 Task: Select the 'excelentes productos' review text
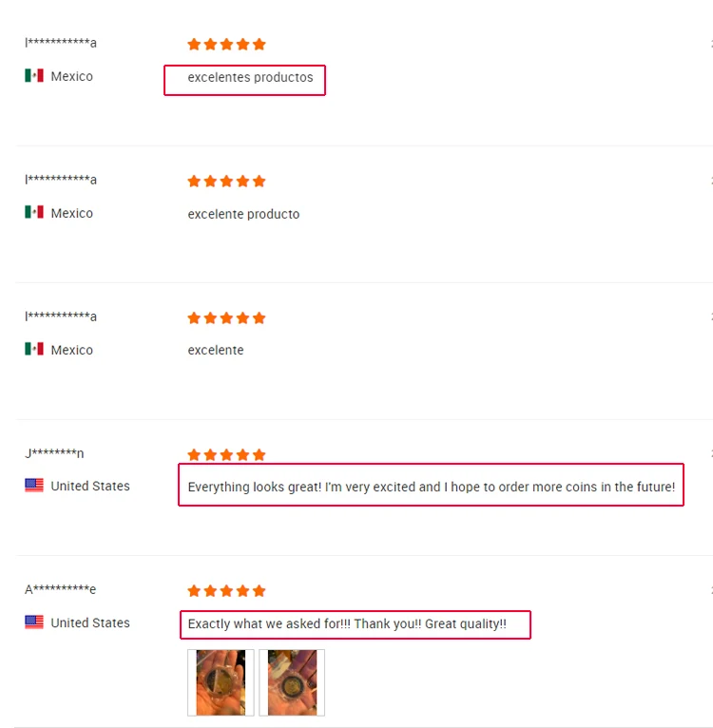click(x=250, y=77)
